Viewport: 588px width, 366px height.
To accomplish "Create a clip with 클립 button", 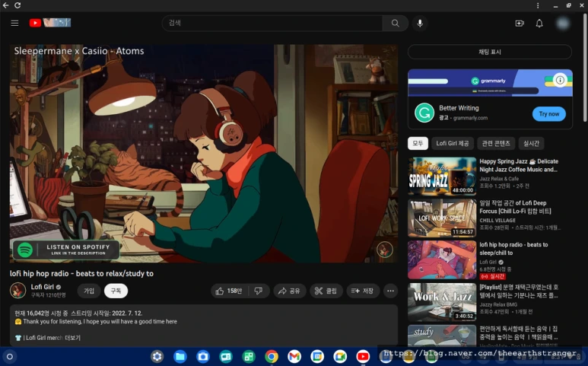I will (x=326, y=291).
